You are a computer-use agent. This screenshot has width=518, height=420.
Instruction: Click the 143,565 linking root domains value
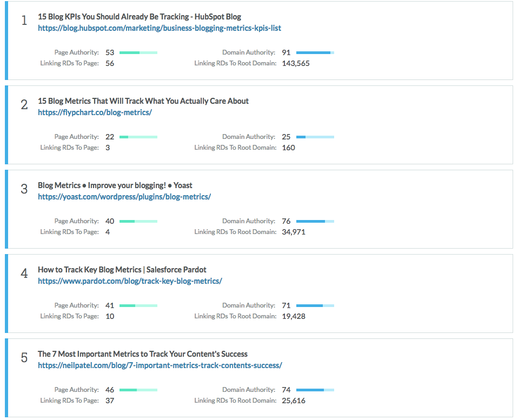click(x=296, y=63)
